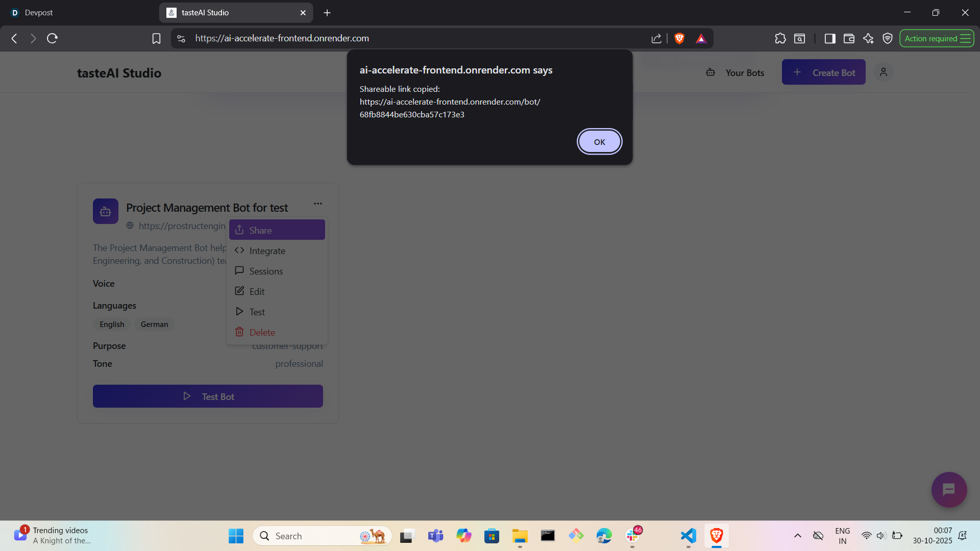980x551 pixels.
Task: Open the user profile icon
Action: coord(884,72)
